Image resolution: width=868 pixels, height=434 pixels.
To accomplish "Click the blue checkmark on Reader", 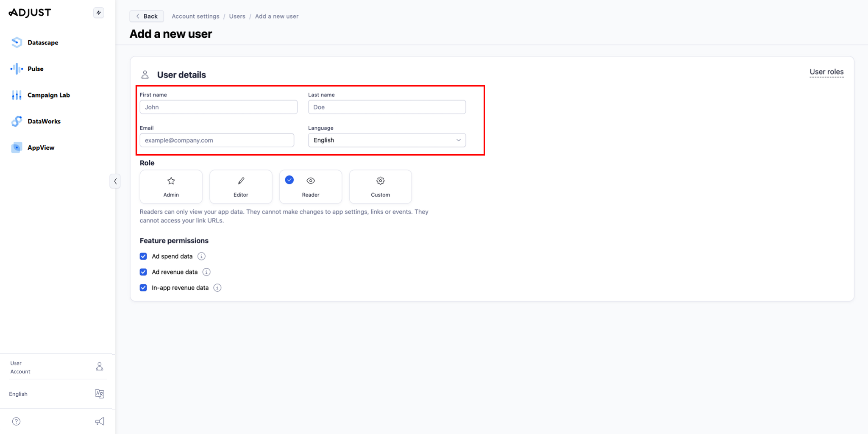I will point(289,180).
